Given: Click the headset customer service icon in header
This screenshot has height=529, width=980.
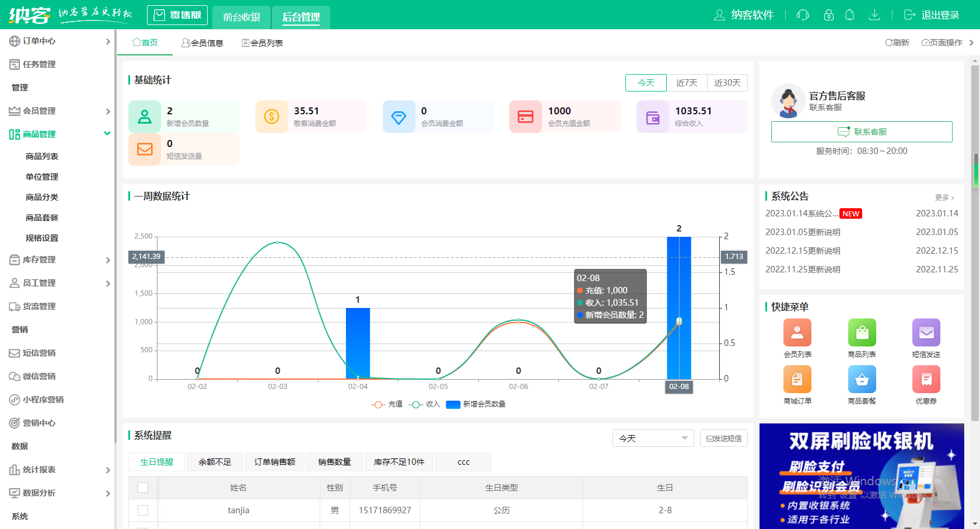Looking at the screenshot, I should point(803,15).
